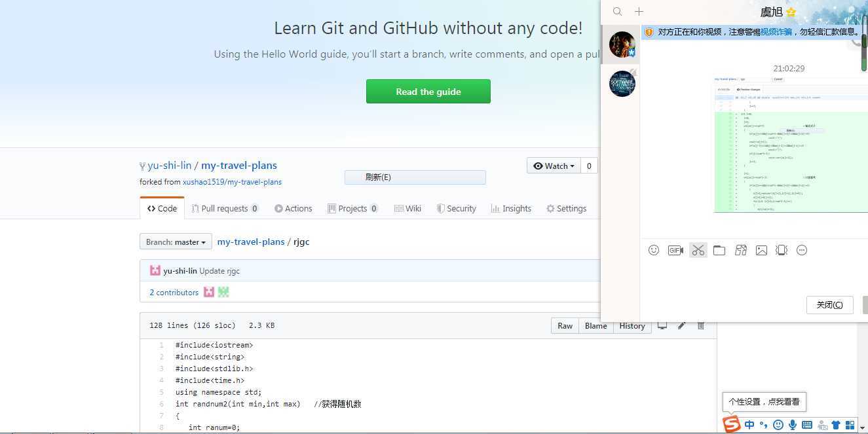Screen dimensions: 868x434
Task: Select the first chat contact avatar
Action: [x=622, y=45]
